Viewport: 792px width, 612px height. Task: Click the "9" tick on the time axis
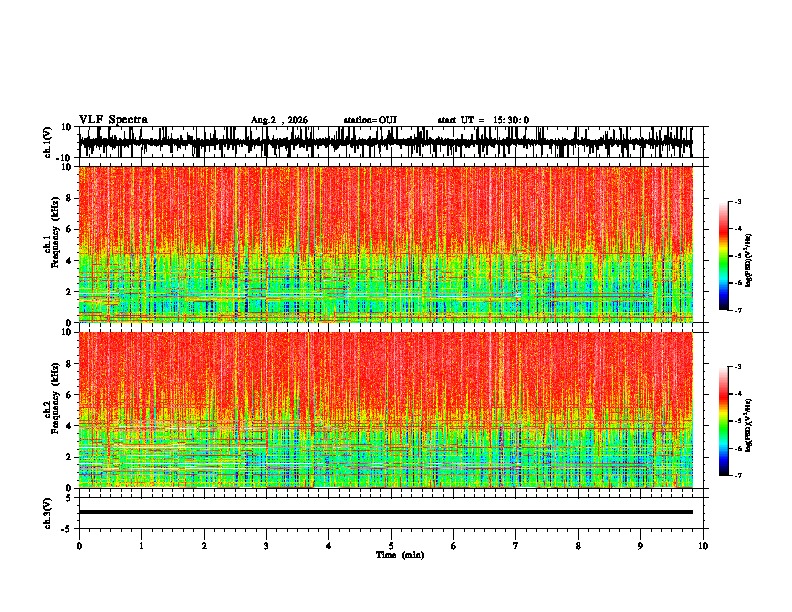coord(640,546)
